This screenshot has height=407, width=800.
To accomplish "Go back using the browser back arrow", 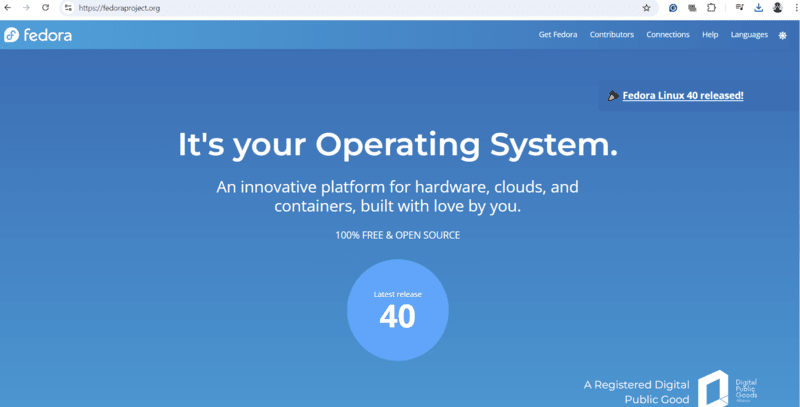I will (x=8, y=8).
